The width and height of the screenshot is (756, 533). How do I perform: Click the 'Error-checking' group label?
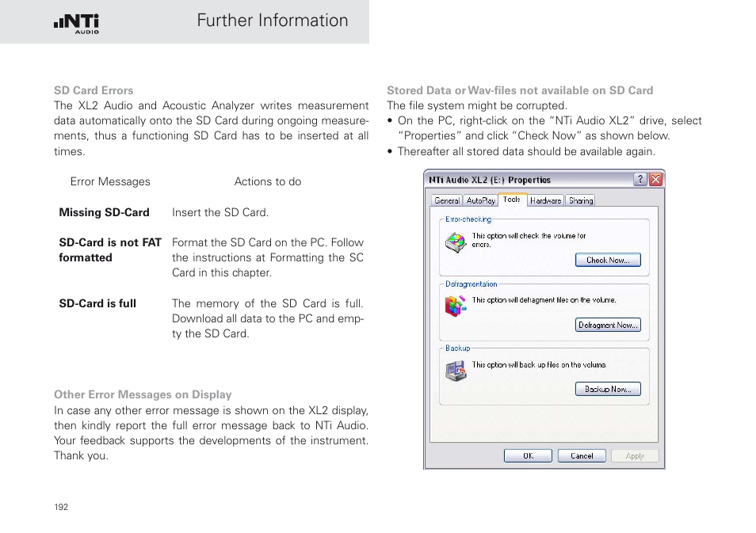[468, 219]
